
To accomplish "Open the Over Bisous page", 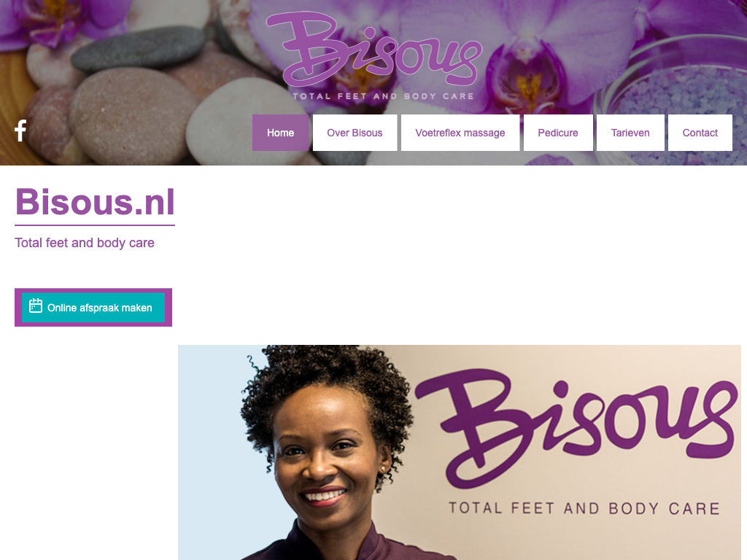I will (x=355, y=133).
